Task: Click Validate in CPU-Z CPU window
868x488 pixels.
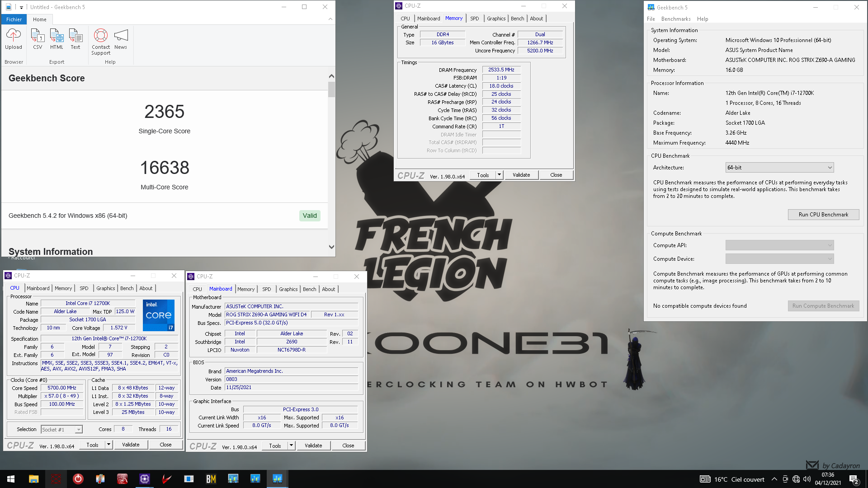Action: [131, 445]
